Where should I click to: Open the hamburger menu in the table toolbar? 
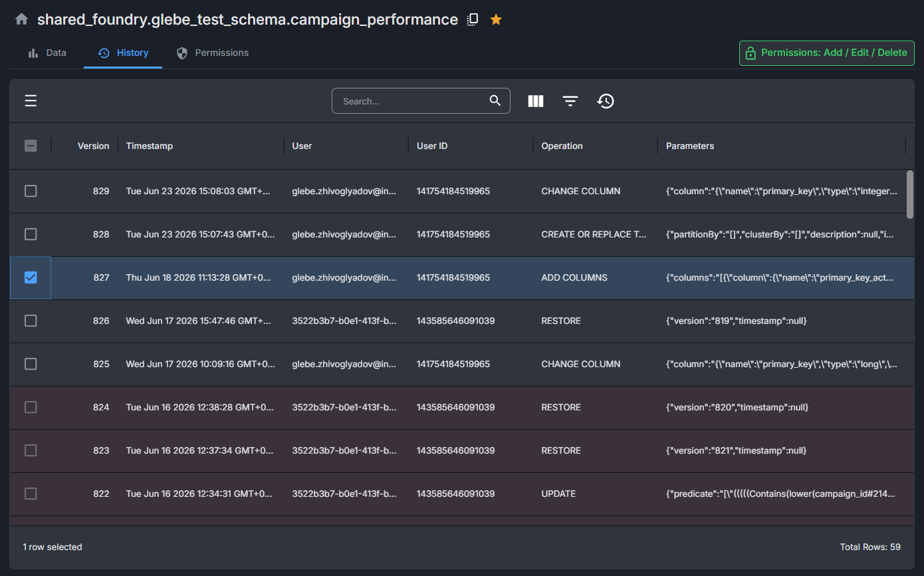tap(31, 101)
